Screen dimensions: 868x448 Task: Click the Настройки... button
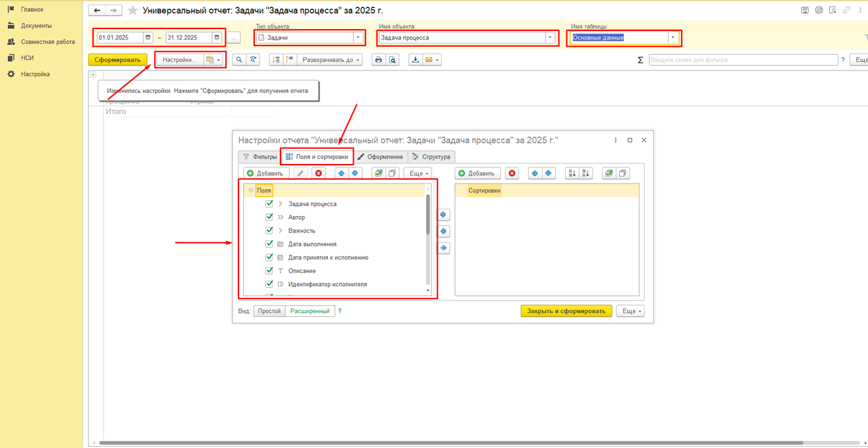pyautogui.click(x=180, y=60)
